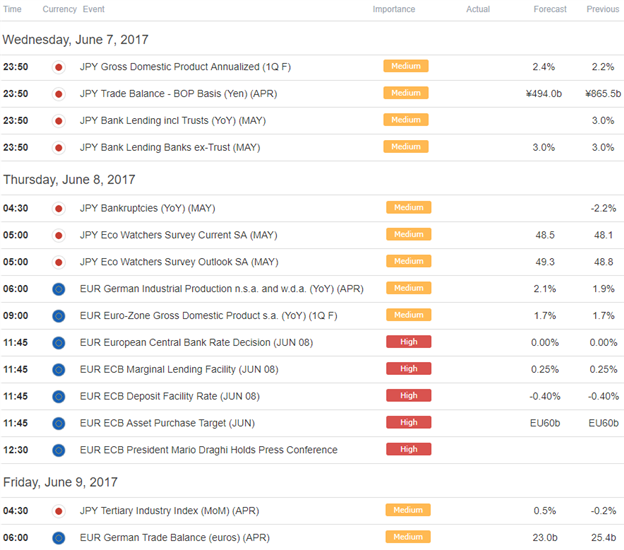Open JPY Eco Watchers Survey Current SA event
The image size is (624, 550).
pos(178,235)
